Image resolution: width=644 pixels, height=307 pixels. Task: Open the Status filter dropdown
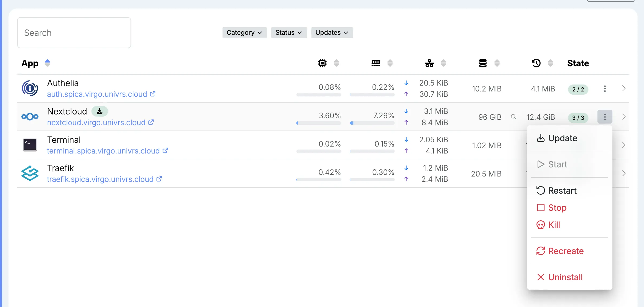(x=289, y=33)
